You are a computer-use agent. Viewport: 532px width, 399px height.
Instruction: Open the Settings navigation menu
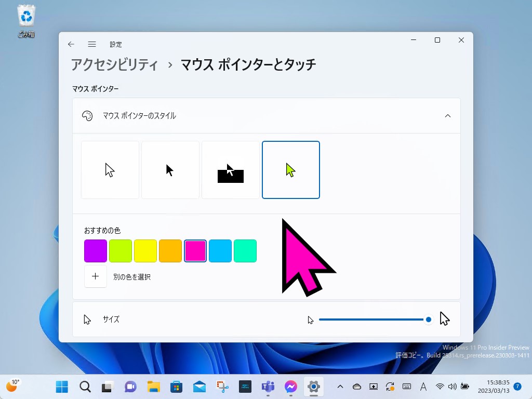92,44
